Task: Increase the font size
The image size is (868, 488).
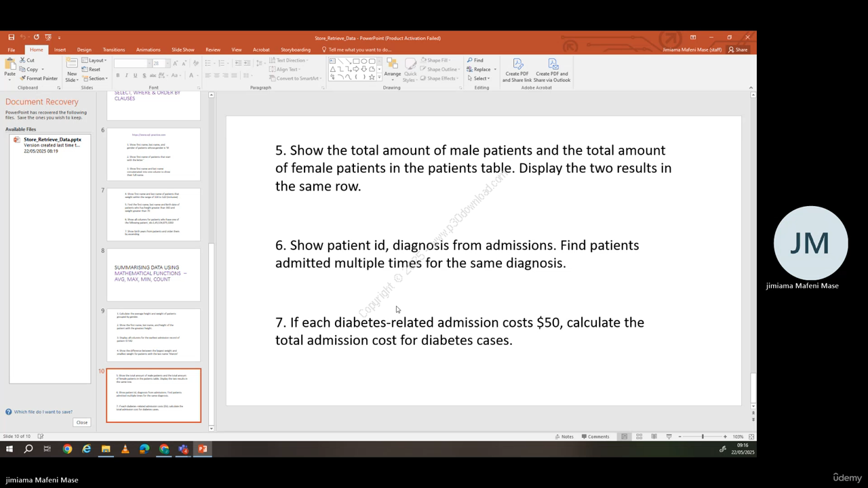Action: click(x=174, y=63)
